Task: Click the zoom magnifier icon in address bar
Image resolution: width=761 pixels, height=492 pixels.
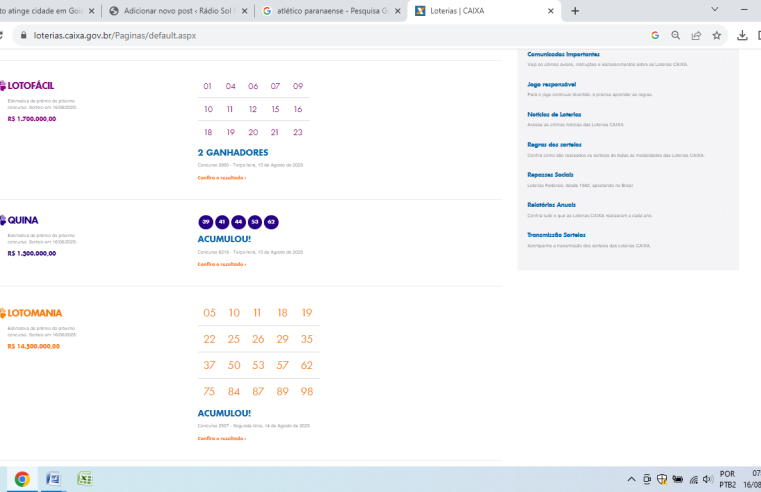Action: coord(676,35)
